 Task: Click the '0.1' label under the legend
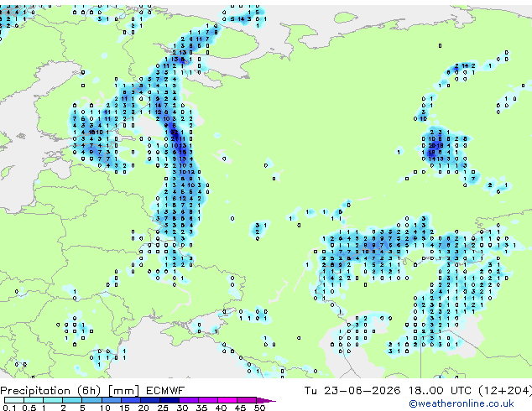(9, 408)
